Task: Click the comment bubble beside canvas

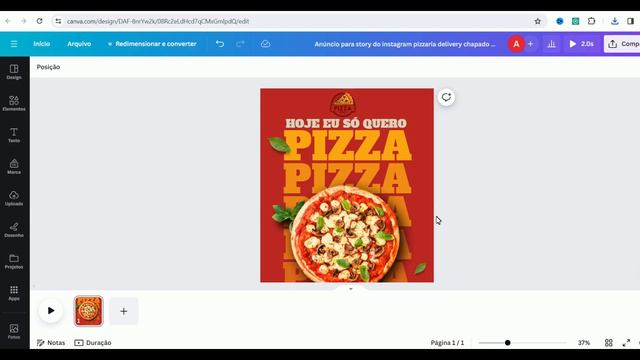Action: pyautogui.click(x=446, y=97)
